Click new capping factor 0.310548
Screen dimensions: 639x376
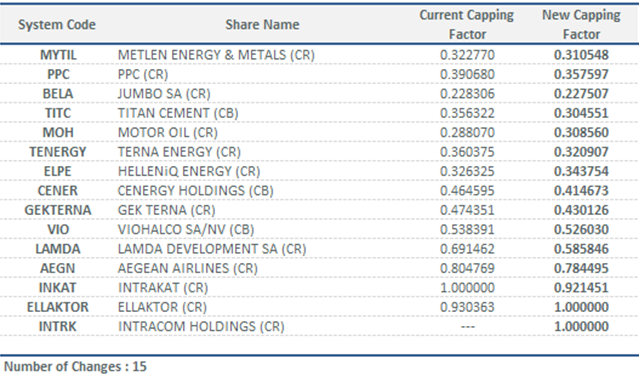pyautogui.click(x=582, y=55)
